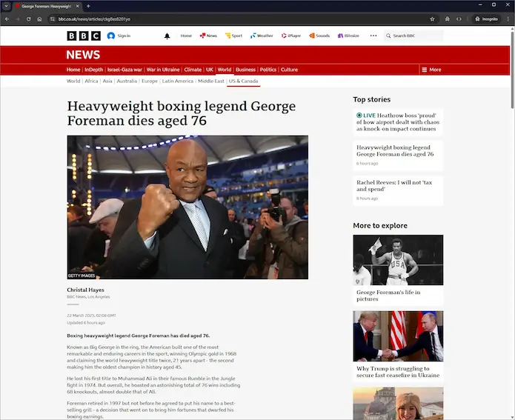This screenshot has width=515, height=420.
Task: Open George Foreman's life in pictures thumbnail
Action: click(x=398, y=260)
